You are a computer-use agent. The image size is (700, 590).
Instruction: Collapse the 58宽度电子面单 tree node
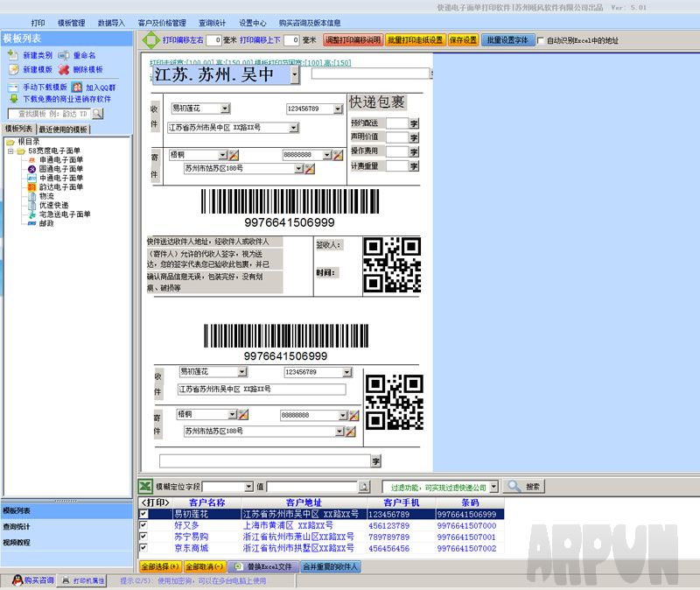tap(10, 151)
